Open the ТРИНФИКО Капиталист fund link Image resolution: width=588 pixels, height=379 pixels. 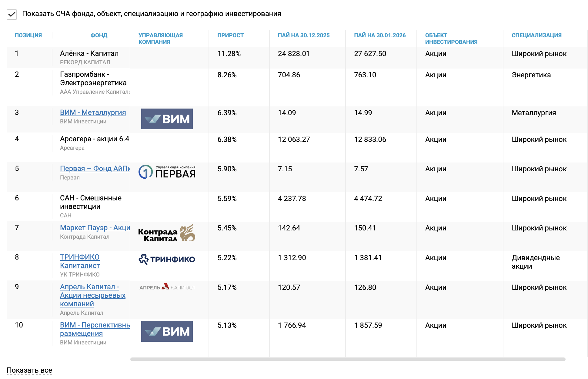tap(80, 261)
